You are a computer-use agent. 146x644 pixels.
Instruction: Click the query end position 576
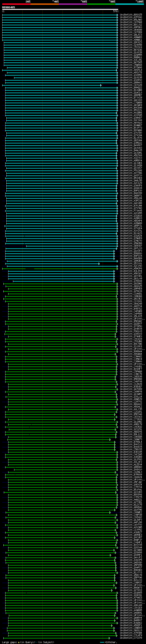coord(115,11)
